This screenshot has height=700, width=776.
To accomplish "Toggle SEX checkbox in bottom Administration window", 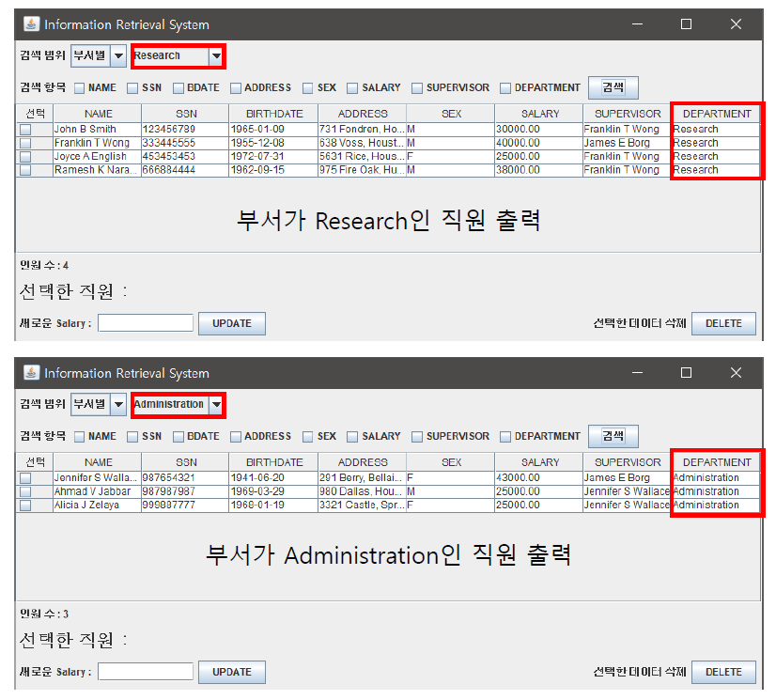I will [308, 437].
